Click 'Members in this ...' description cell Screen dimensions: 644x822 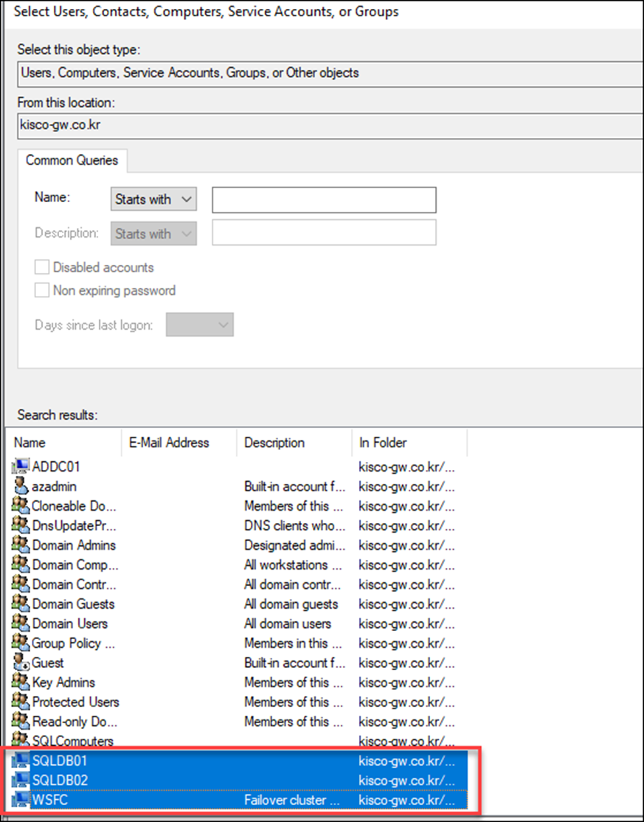pos(292,643)
